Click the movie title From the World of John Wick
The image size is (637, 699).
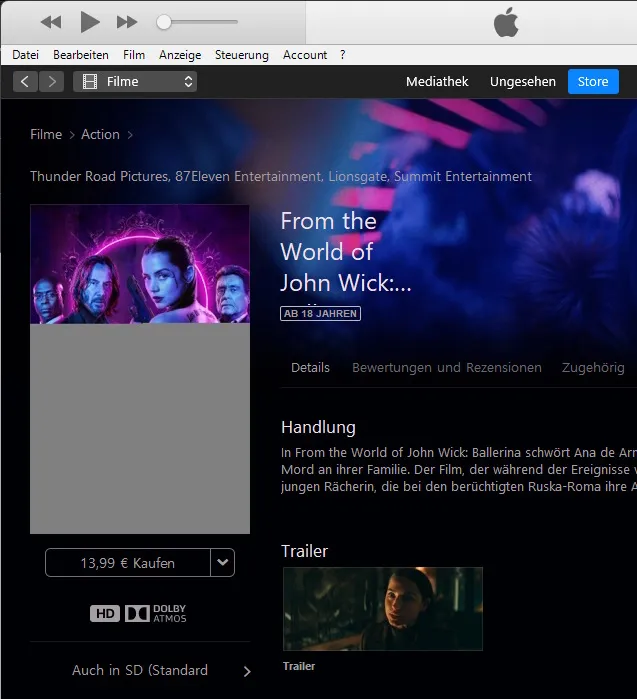point(345,252)
